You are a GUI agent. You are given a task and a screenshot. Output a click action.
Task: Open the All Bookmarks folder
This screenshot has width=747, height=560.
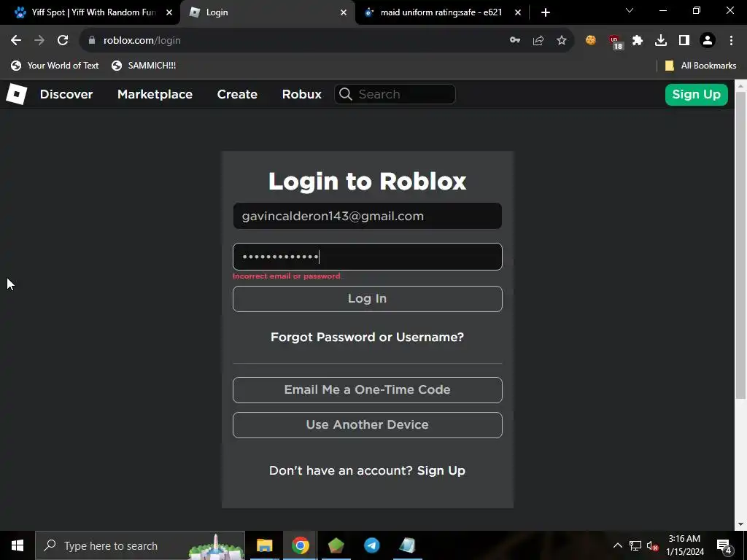coord(700,66)
